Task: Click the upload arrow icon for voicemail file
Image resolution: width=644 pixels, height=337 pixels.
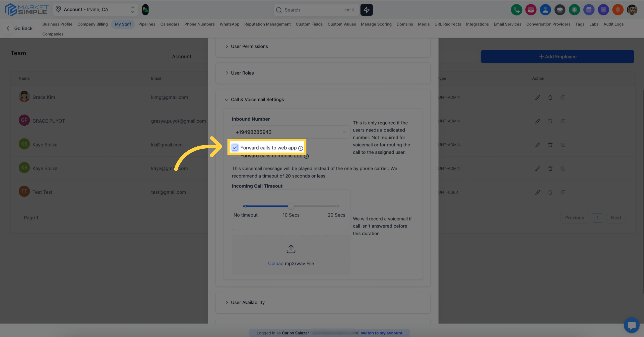Action: pos(291,249)
